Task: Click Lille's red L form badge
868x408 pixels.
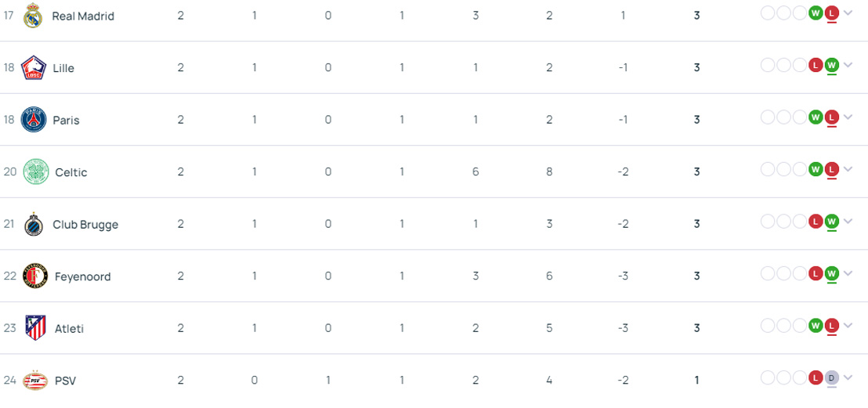Action: (816, 65)
